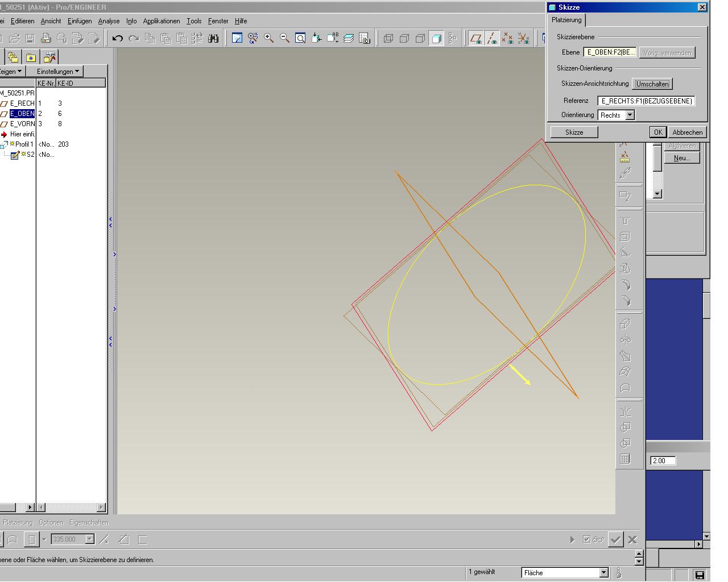Click the Referenz field E_RECHTS:F1
This screenshot has height=582, width=728.
(x=647, y=101)
